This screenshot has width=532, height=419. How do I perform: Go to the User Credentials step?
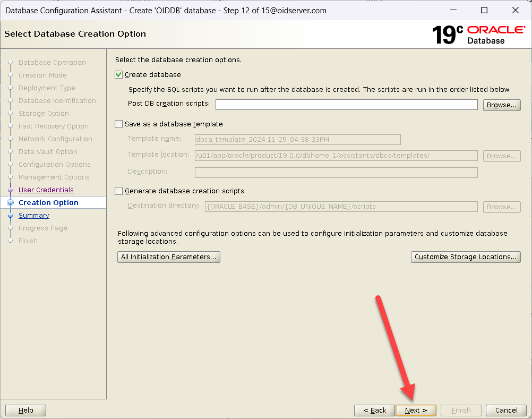[46, 190]
